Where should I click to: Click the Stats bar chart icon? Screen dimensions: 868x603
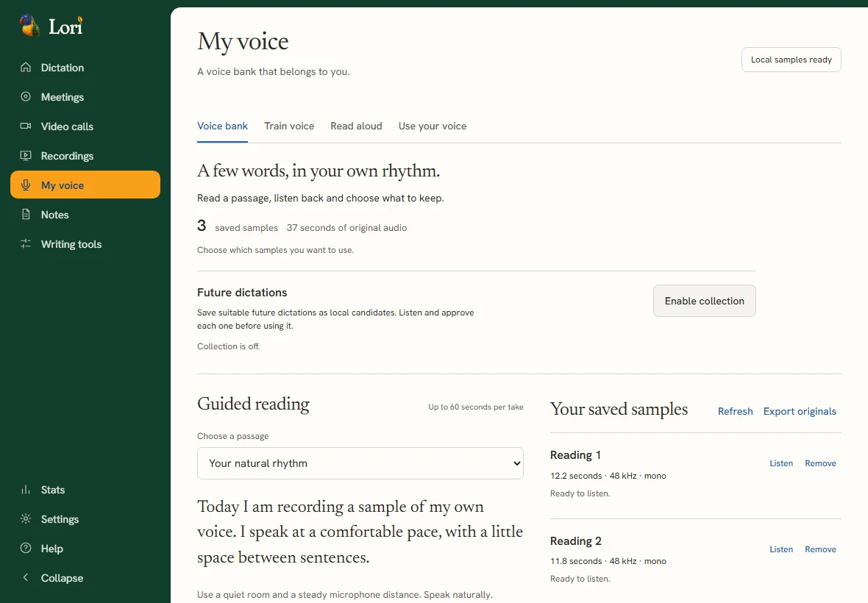click(x=26, y=490)
